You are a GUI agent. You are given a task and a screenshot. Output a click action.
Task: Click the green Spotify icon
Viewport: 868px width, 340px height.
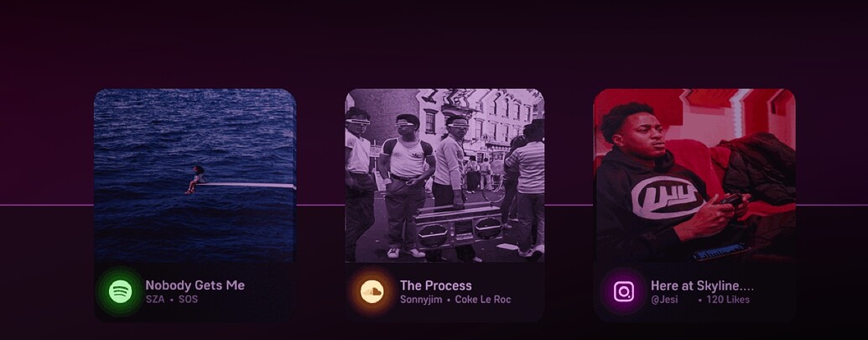pos(120,291)
